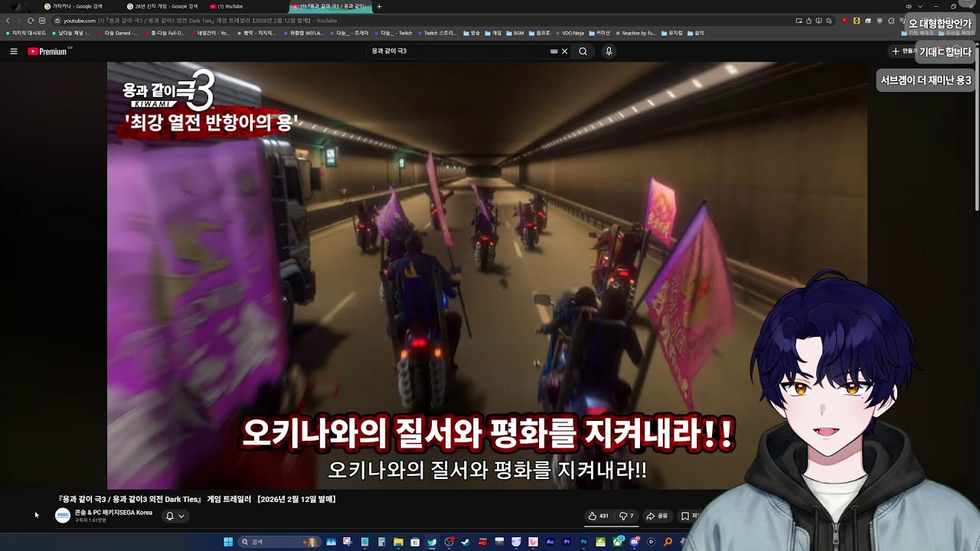Toggle channel notifications bell icon

[170, 516]
